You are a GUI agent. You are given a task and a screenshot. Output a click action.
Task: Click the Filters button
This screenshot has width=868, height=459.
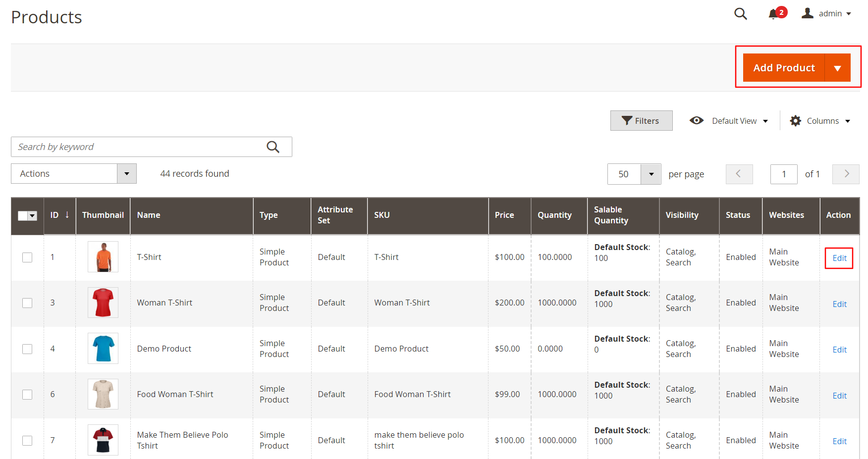click(x=641, y=121)
